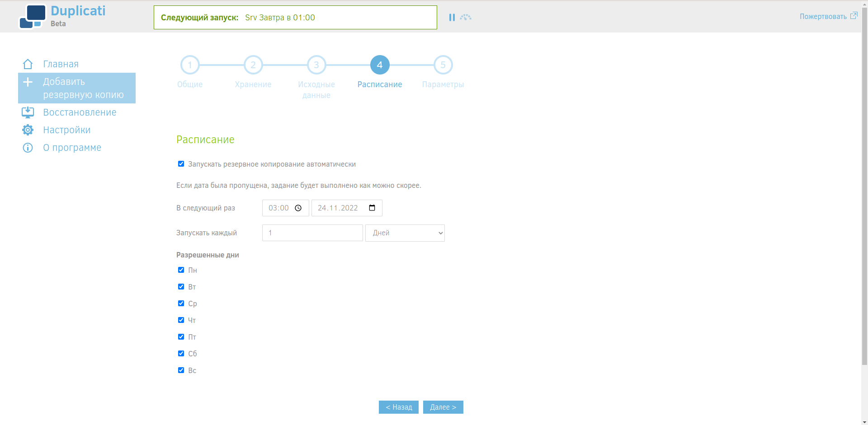Viewport: 868px width, 425px height.
Task: Go to step 2 Хранение circle
Action: coord(253,65)
